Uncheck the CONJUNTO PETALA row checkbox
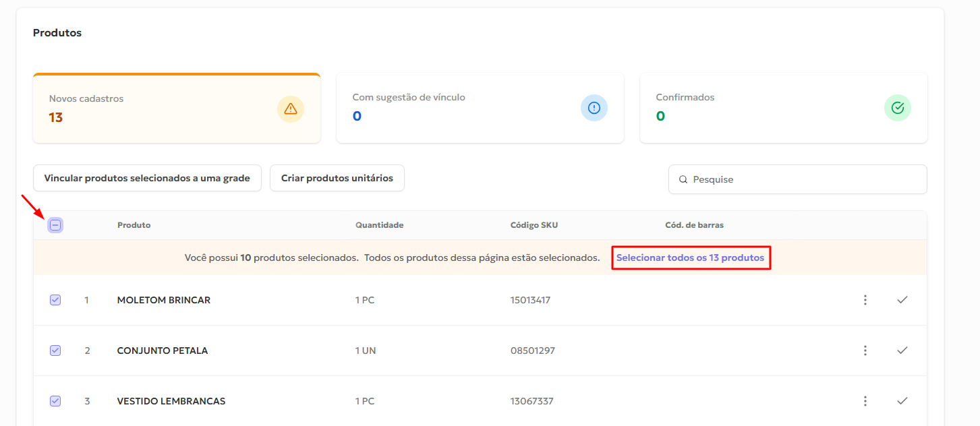Image resolution: width=980 pixels, height=426 pixels. pos(55,351)
